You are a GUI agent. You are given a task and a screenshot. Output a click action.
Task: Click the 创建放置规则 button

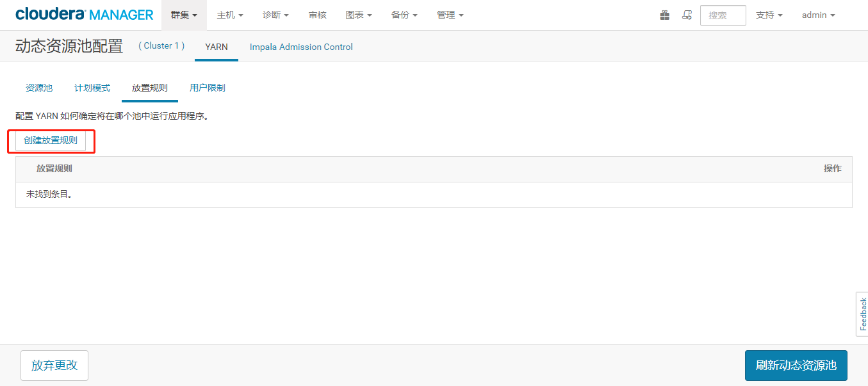coord(51,141)
